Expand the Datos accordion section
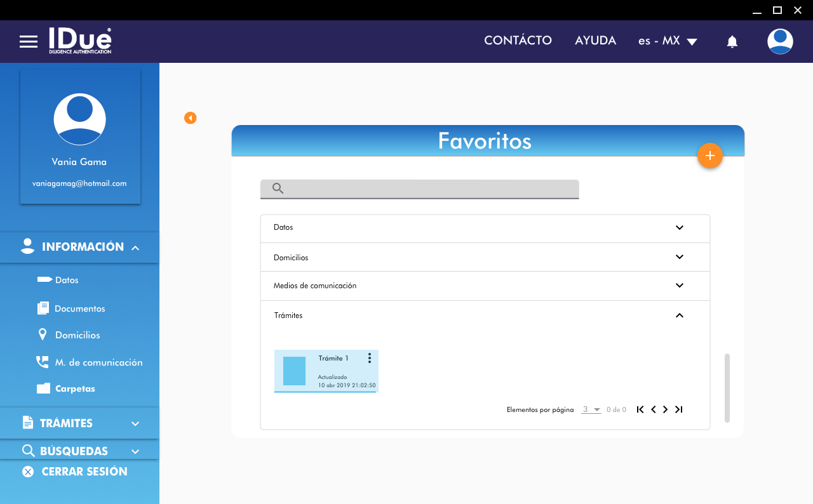The width and height of the screenshot is (813, 504). [x=679, y=227]
